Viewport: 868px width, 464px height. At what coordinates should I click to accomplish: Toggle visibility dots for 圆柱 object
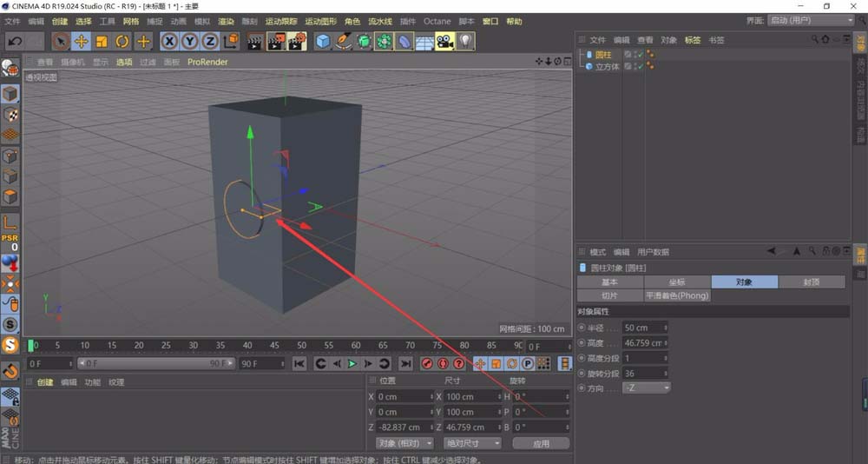635,55
